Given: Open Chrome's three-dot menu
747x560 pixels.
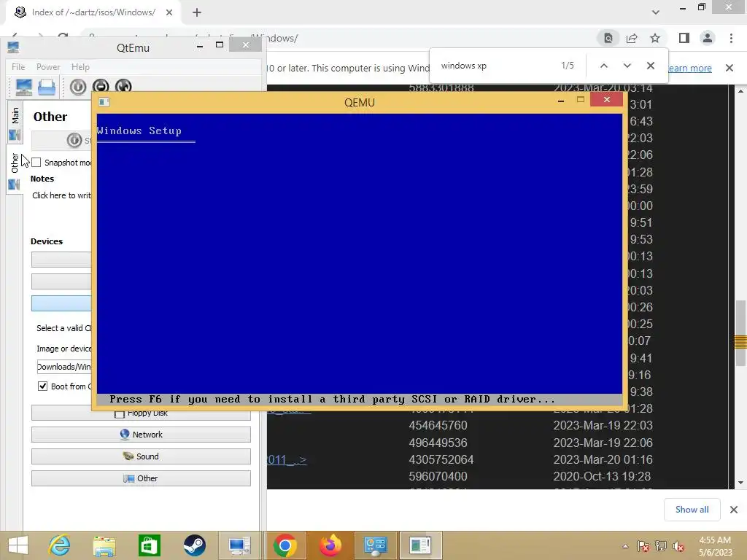Looking at the screenshot, I should pos(731,38).
